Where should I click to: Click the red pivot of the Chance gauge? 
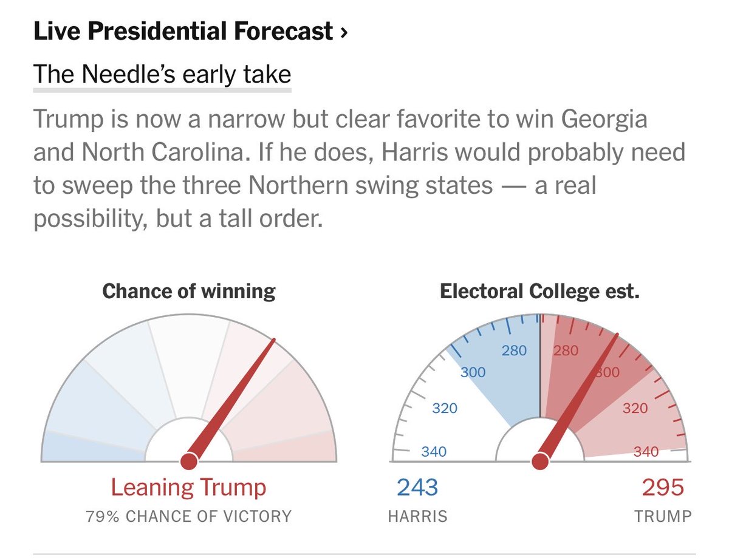189,462
